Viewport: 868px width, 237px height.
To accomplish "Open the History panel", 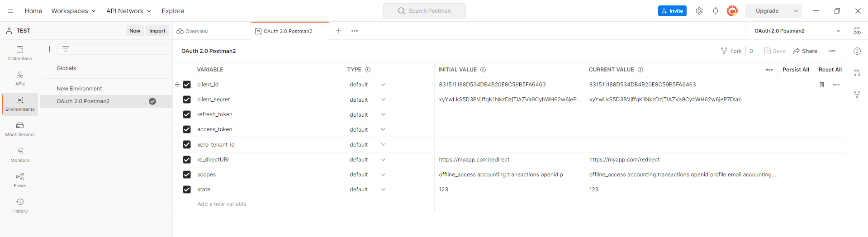I will pos(20,205).
